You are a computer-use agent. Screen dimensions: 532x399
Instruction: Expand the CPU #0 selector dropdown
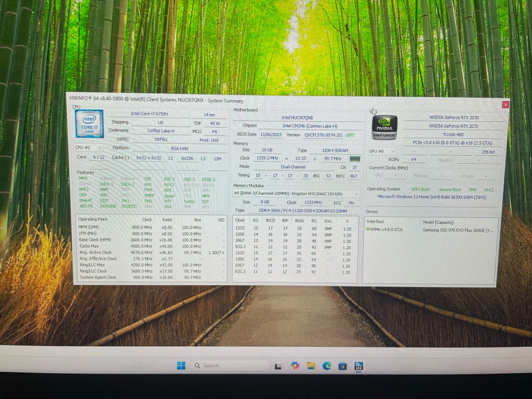pyautogui.click(x=89, y=148)
